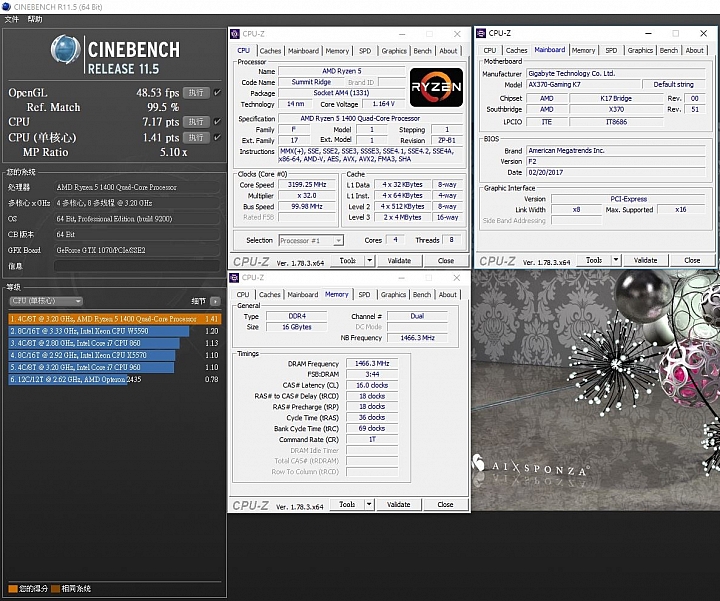Toggle the CPU test checkbox
Image resolution: width=720 pixels, height=601 pixels.
217,122
